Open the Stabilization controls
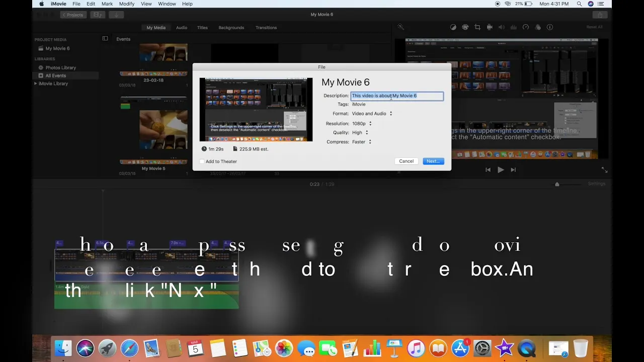644x362 pixels. click(490, 27)
